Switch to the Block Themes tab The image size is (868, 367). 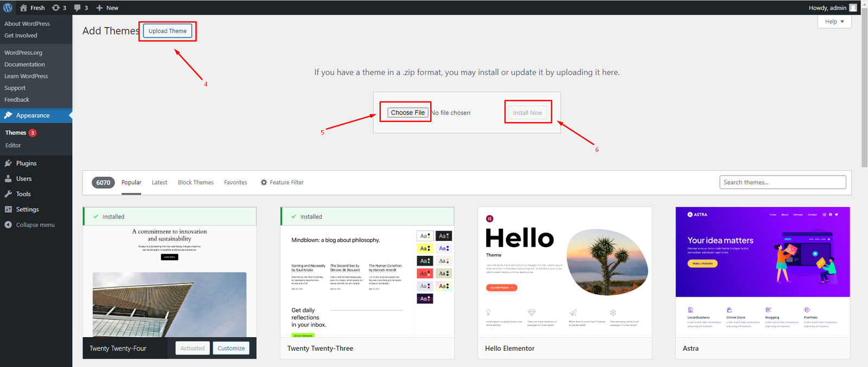coord(195,183)
